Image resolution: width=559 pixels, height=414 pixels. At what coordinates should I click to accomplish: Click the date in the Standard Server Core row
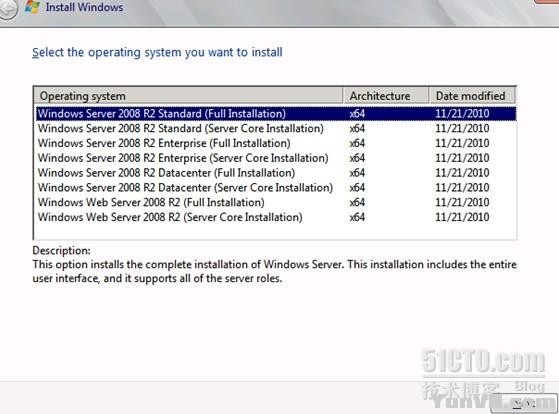pyautogui.click(x=462, y=128)
